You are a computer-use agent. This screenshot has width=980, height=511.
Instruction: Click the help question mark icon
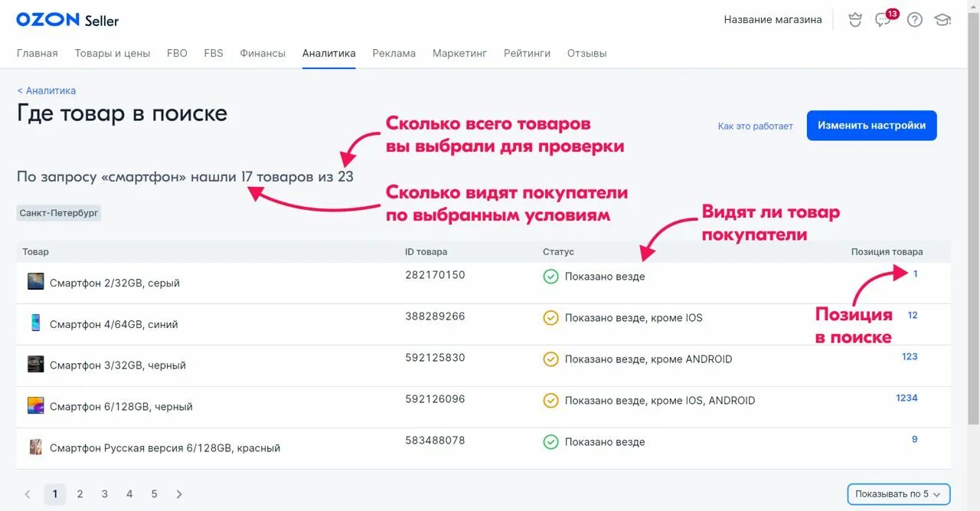click(914, 19)
